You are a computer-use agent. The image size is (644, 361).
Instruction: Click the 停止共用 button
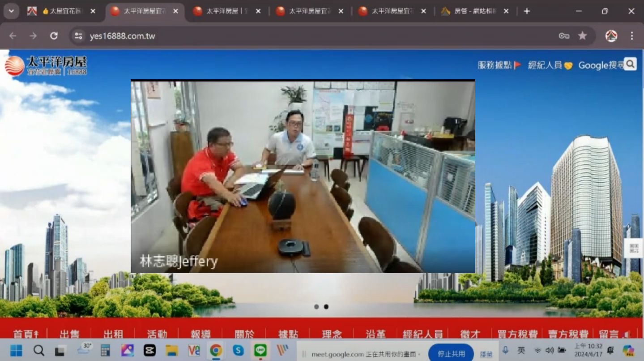click(451, 353)
